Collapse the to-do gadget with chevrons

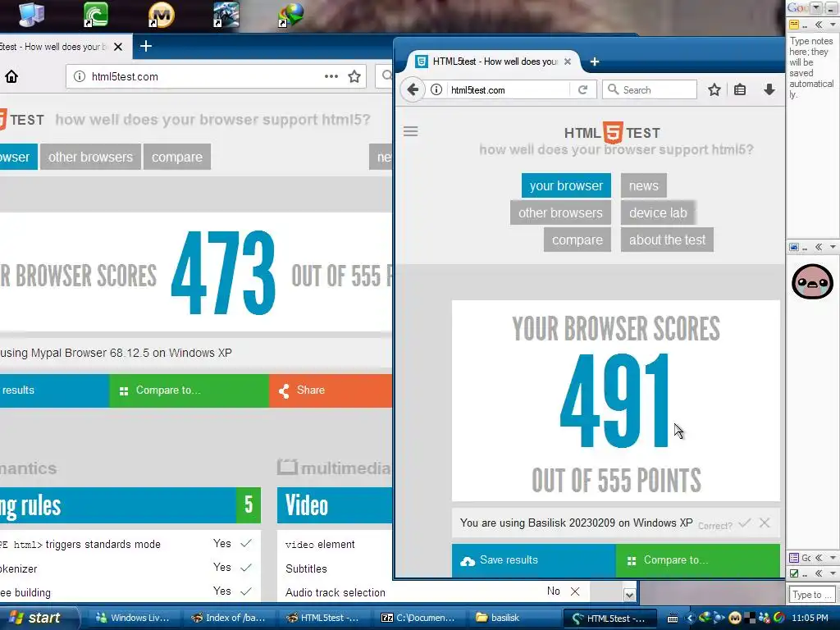(x=819, y=573)
